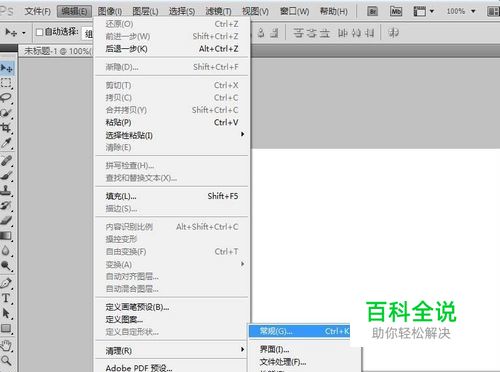Close the open 编辑(E) menu
This screenshot has height=372, width=500.
74,12
